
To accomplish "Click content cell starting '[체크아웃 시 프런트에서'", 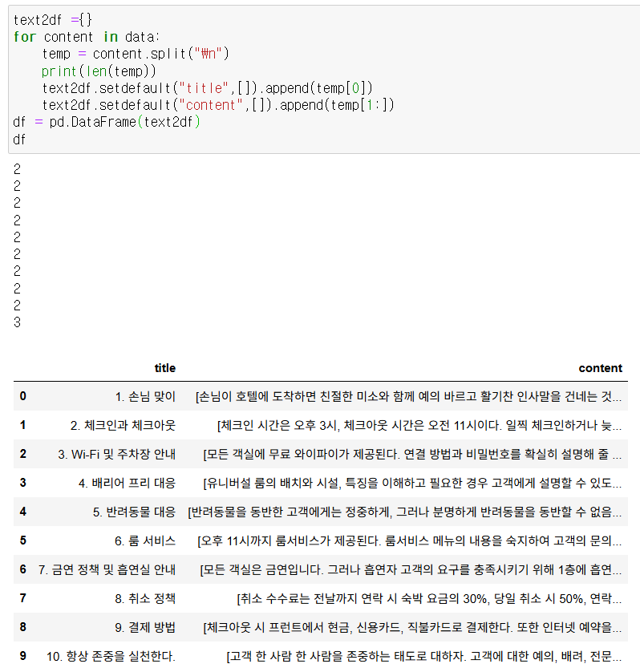I will [412, 627].
